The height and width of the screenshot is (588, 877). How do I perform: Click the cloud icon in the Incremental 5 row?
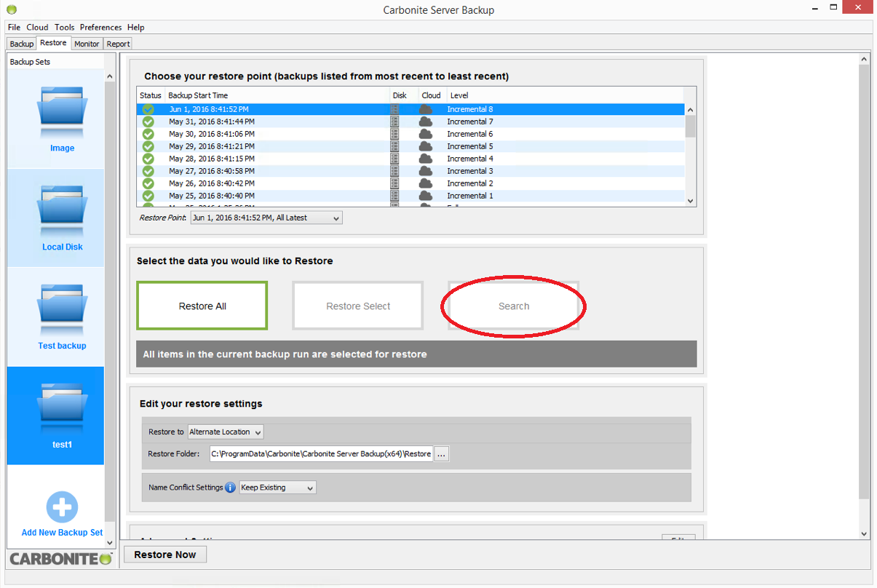tap(426, 146)
